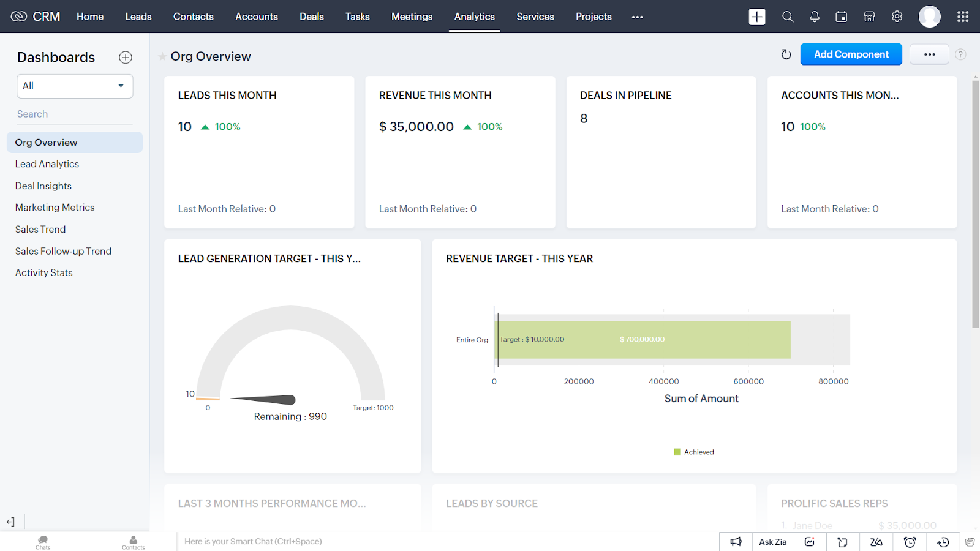This screenshot has height=551, width=980.
Task: Open the announcements megaphone in bottom bar
Action: click(736, 542)
